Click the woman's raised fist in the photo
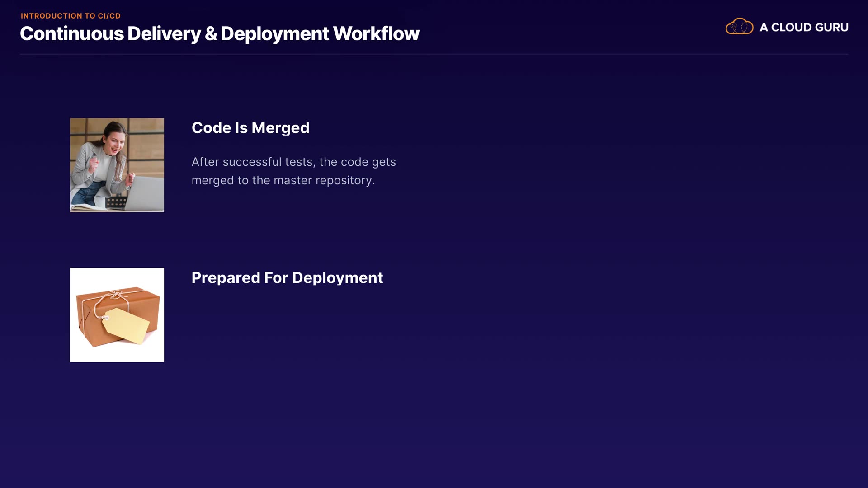 (x=94, y=162)
